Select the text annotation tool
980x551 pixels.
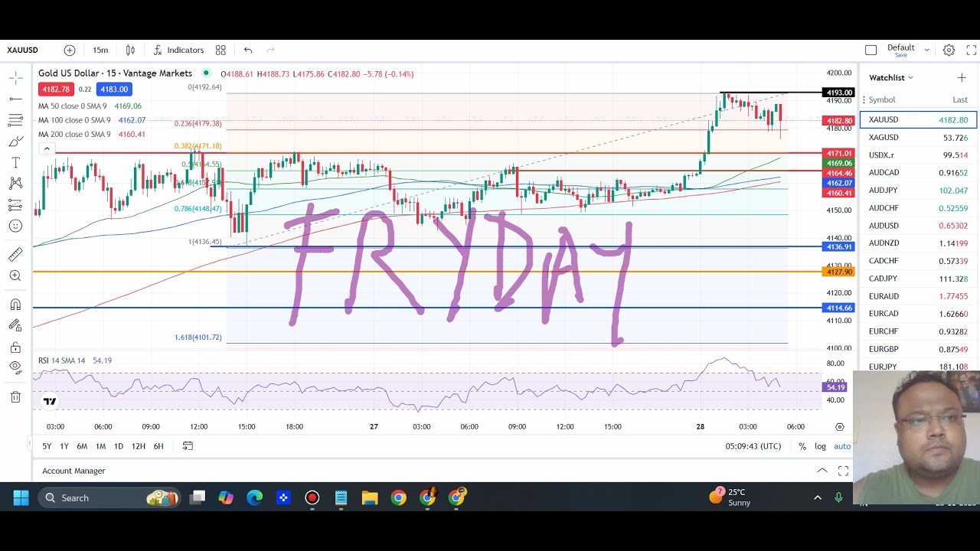[x=15, y=163]
